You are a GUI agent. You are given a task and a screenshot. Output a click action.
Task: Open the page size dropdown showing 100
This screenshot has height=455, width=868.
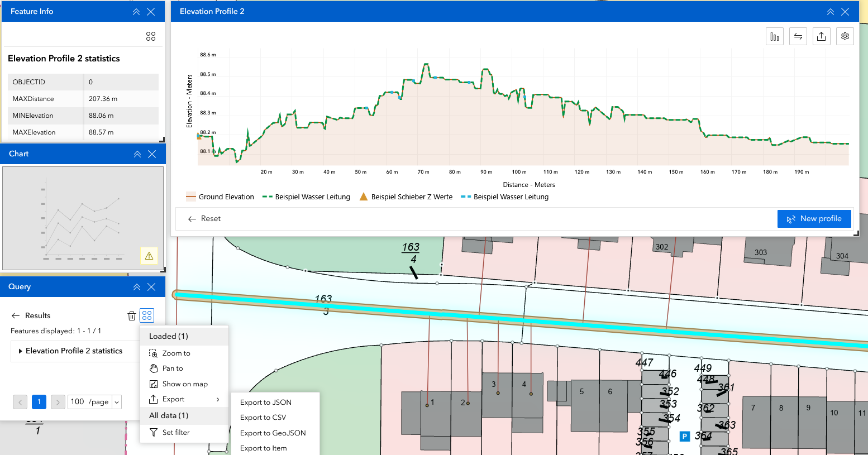pos(94,401)
